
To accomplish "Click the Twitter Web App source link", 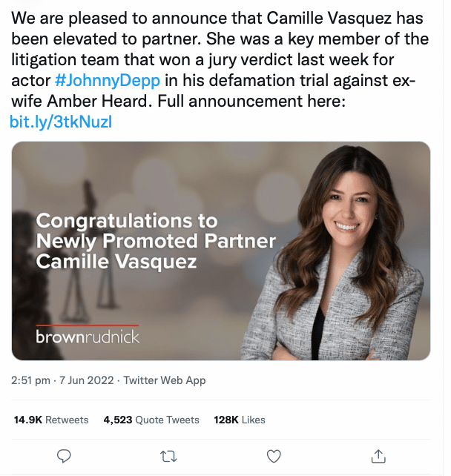I will point(165,380).
